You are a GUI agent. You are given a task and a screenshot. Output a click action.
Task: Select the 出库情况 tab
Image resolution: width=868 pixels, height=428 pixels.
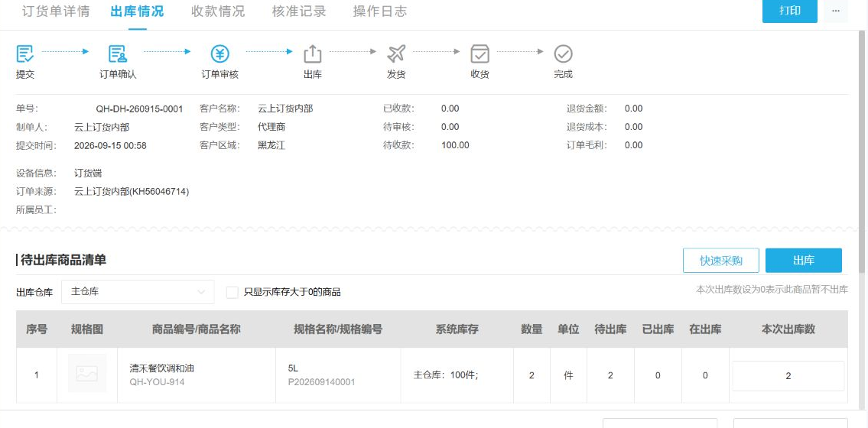pos(138,11)
